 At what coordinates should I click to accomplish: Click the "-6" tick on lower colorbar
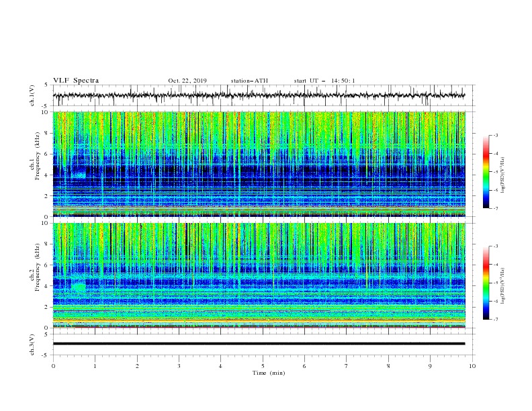point(496,301)
